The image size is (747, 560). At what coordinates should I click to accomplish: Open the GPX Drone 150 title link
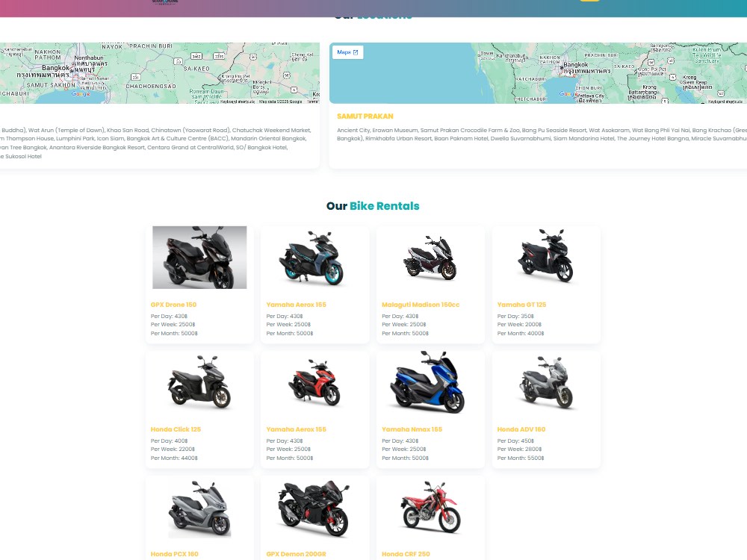[173, 305]
